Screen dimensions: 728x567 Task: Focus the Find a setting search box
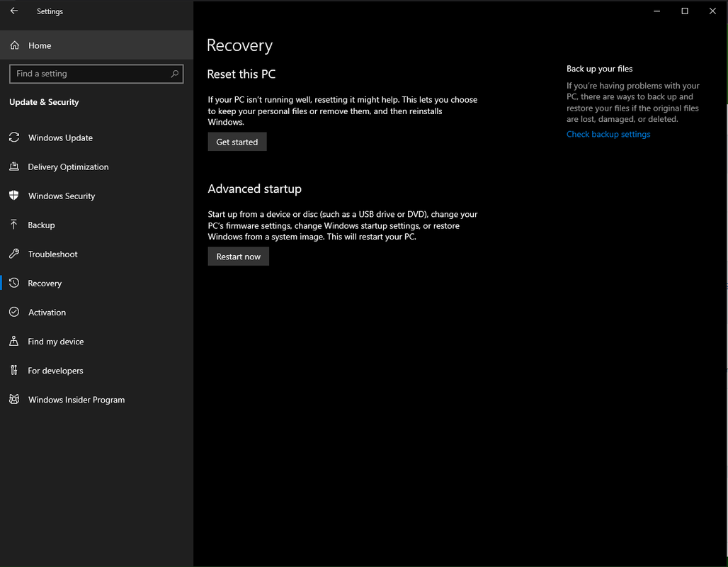[x=96, y=74]
